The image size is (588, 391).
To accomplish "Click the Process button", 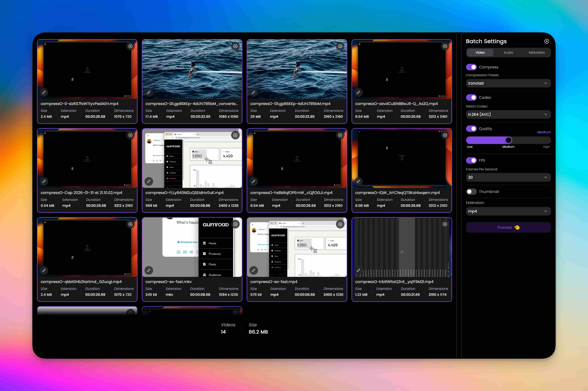I will pyautogui.click(x=508, y=227).
